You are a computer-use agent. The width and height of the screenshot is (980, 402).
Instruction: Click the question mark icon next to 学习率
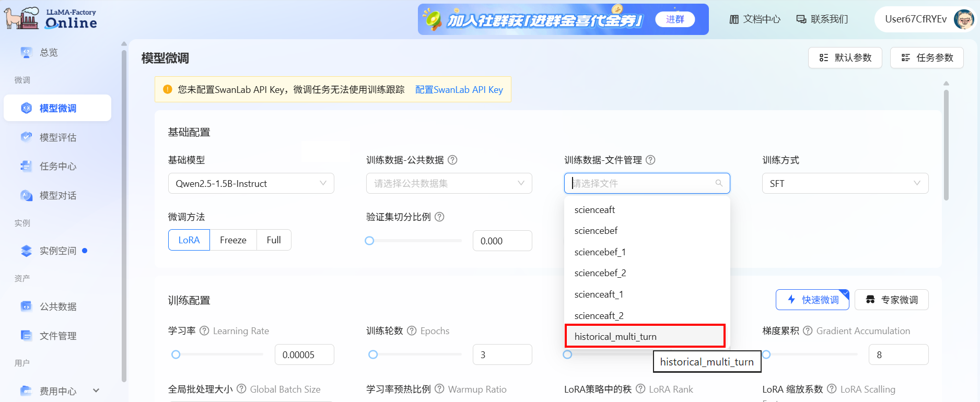click(204, 330)
